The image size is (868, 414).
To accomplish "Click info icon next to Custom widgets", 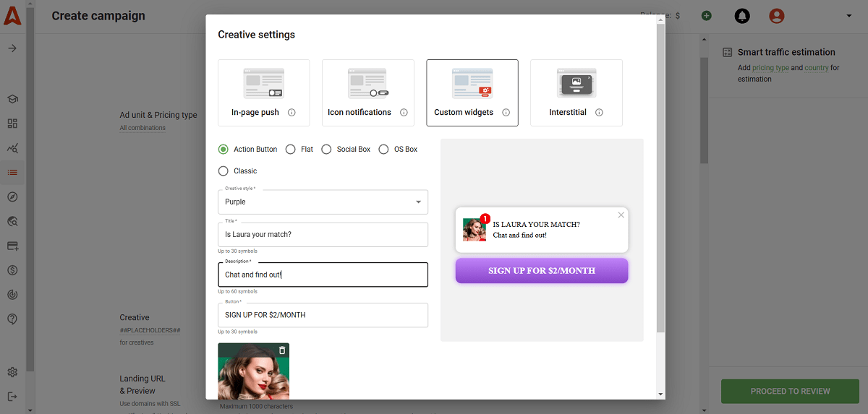I will (506, 113).
